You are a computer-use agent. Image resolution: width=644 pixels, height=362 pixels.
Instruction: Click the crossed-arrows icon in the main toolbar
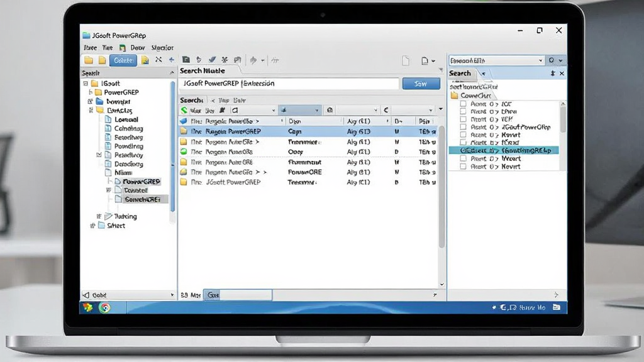158,60
